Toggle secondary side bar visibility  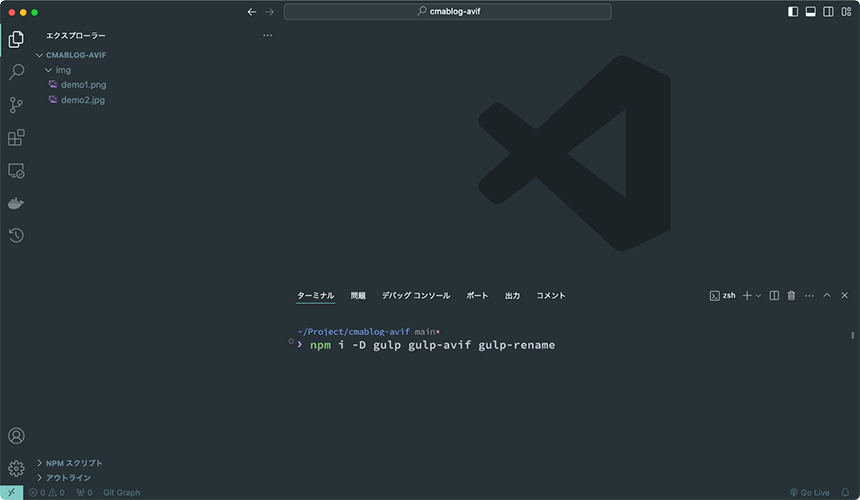click(x=827, y=12)
